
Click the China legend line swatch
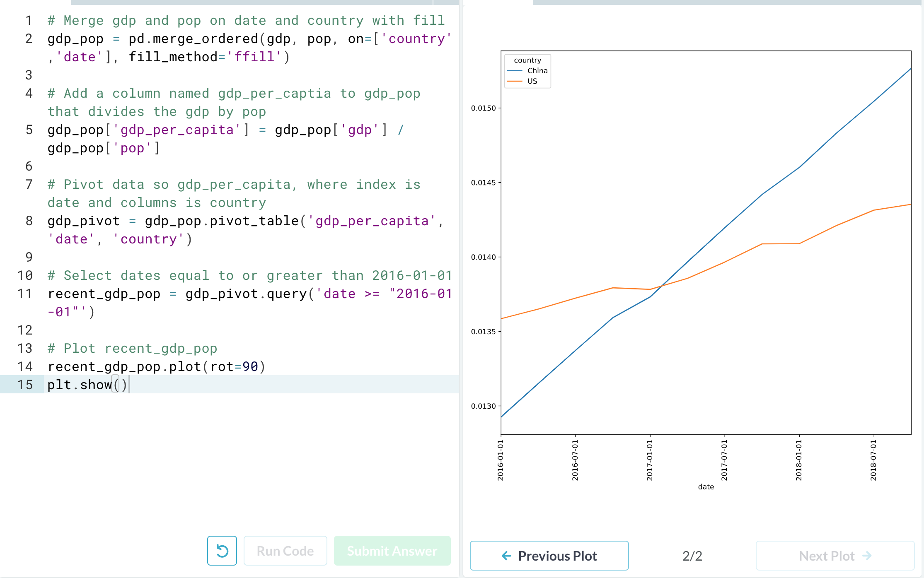click(514, 71)
